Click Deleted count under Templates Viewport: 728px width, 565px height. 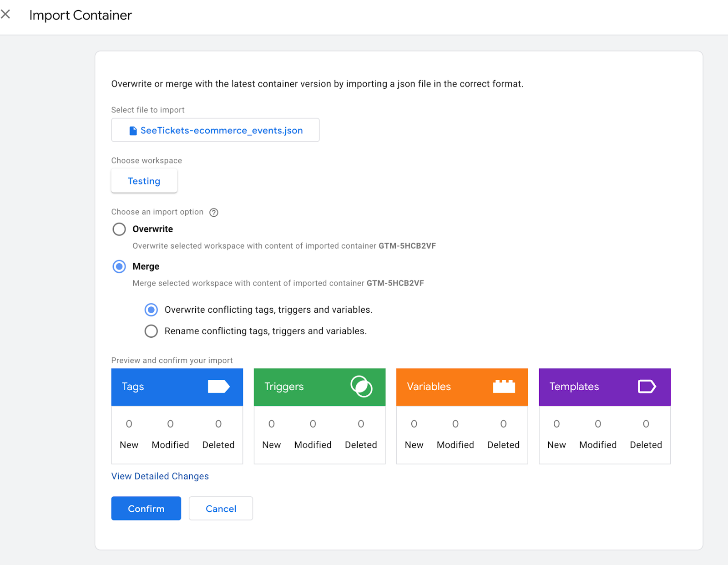point(646,424)
